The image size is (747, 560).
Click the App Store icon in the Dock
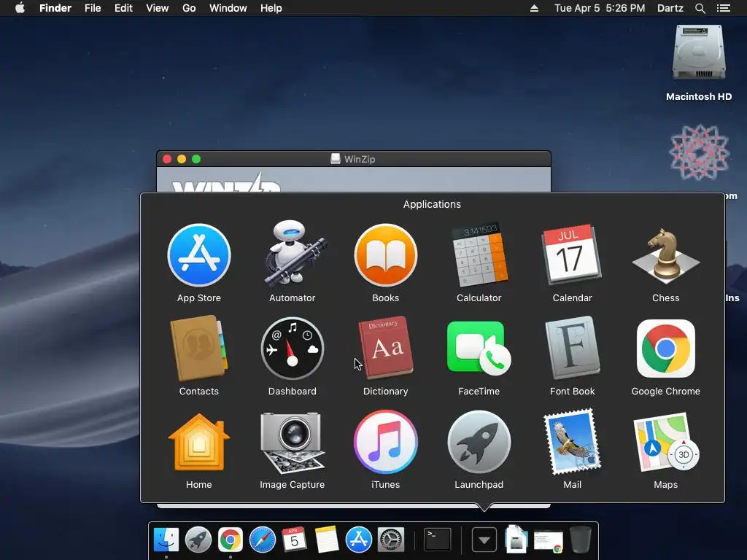359,540
